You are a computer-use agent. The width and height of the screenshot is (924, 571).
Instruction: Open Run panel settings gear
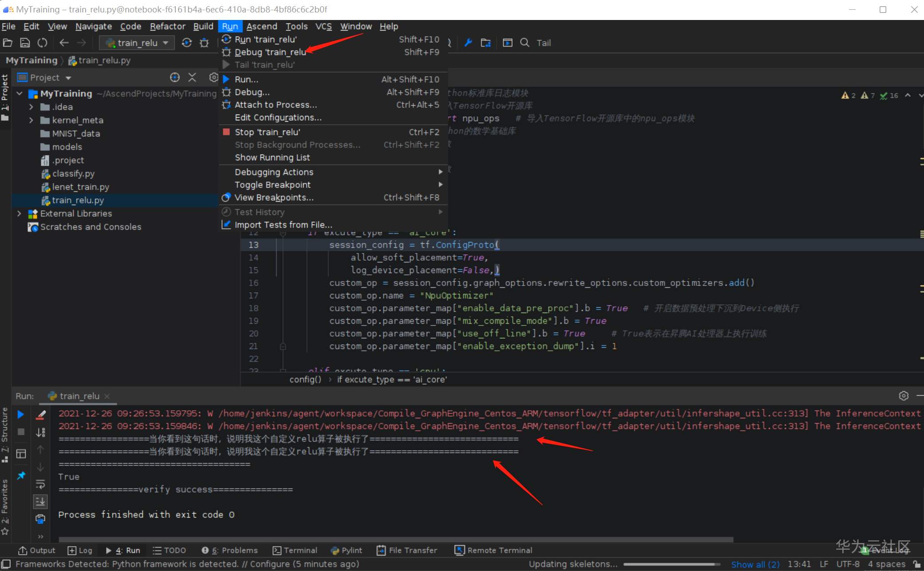(904, 396)
